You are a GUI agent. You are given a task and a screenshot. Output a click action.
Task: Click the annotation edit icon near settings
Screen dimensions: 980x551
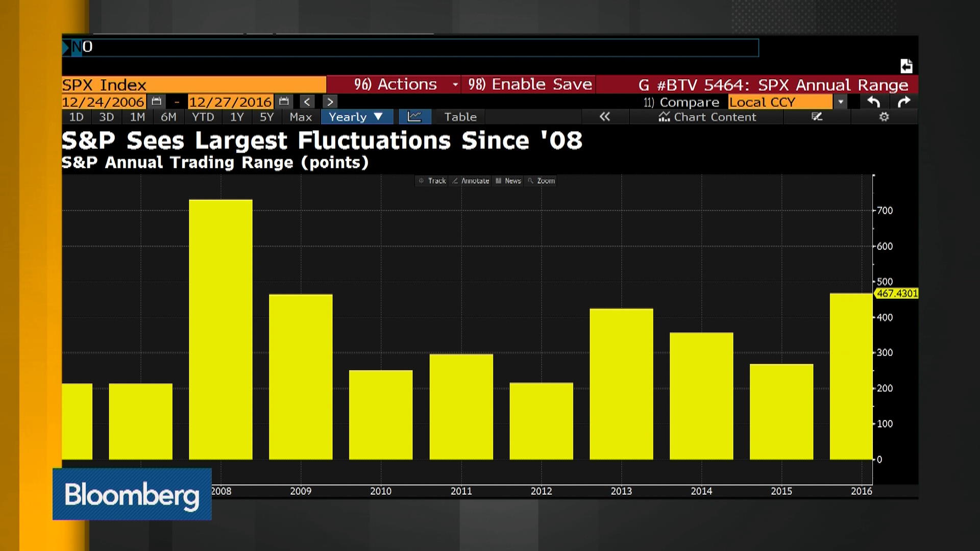[817, 117]
